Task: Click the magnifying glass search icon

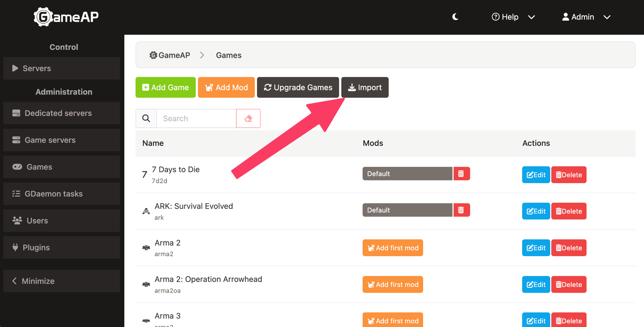Action: (146, 119)
